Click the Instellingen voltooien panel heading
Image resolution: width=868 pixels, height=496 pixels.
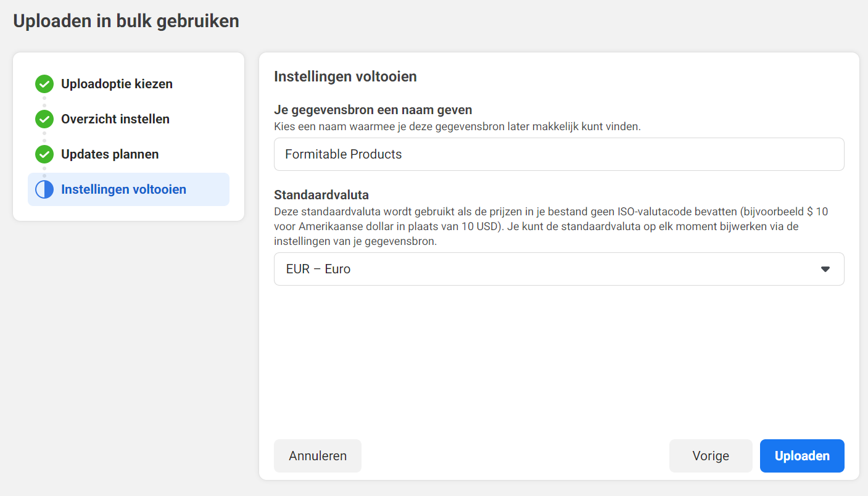(x=345, y=76)
